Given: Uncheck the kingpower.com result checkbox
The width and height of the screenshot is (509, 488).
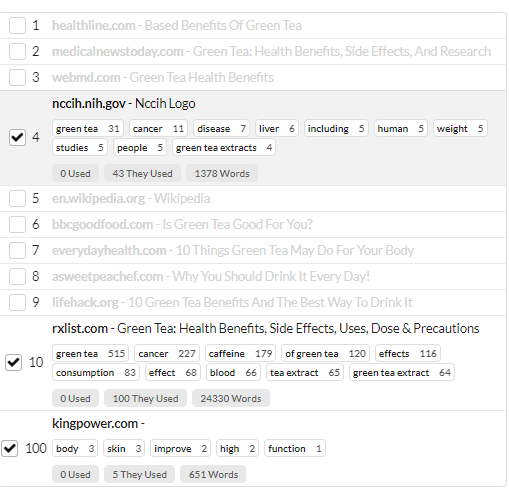Looking at the screenshot, I should [x=9, y=448].
